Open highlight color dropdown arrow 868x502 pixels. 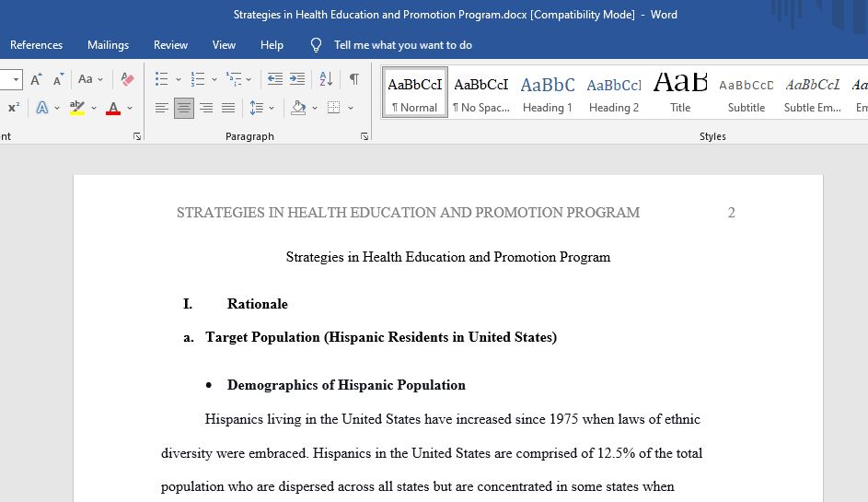pyautogui.click(x=94, y=108)
